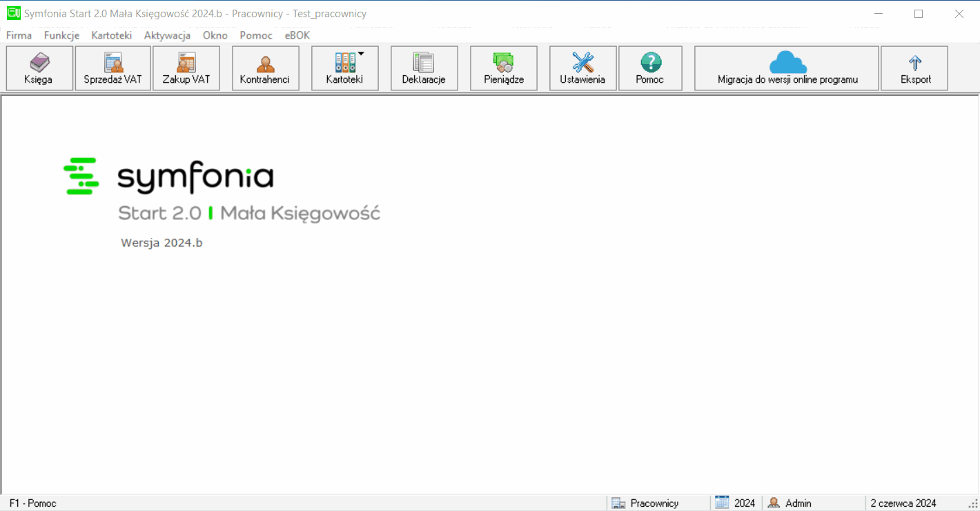Open Ustawienia settings tools
The height and width of the screenshot is (511, 980).
coord(583,68)
